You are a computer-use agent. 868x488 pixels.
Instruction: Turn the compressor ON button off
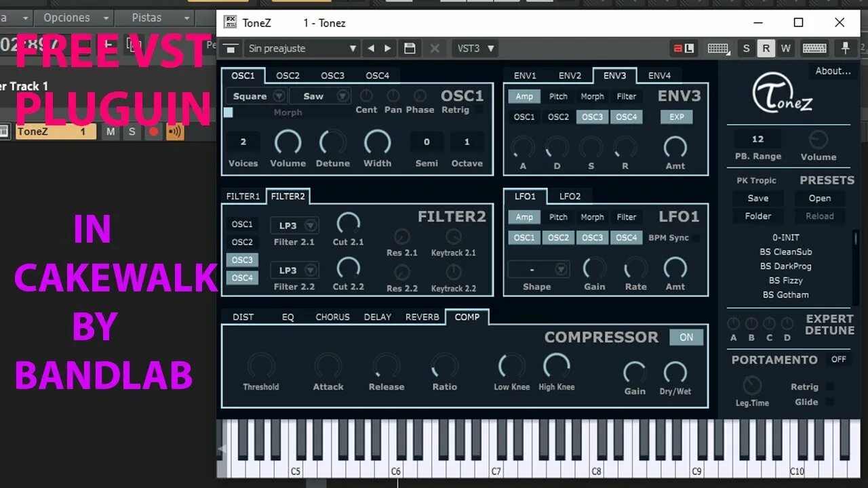pos(686,337)
